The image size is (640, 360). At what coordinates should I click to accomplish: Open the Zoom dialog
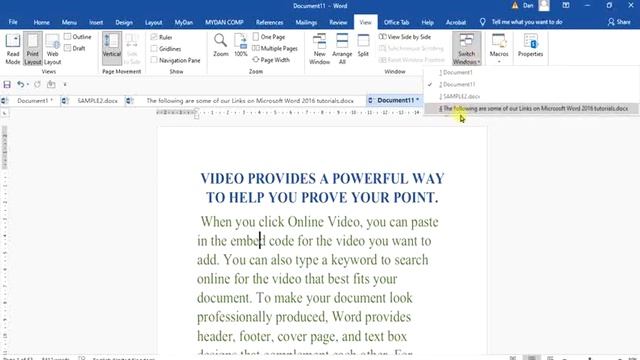click(x=221, y=45)
